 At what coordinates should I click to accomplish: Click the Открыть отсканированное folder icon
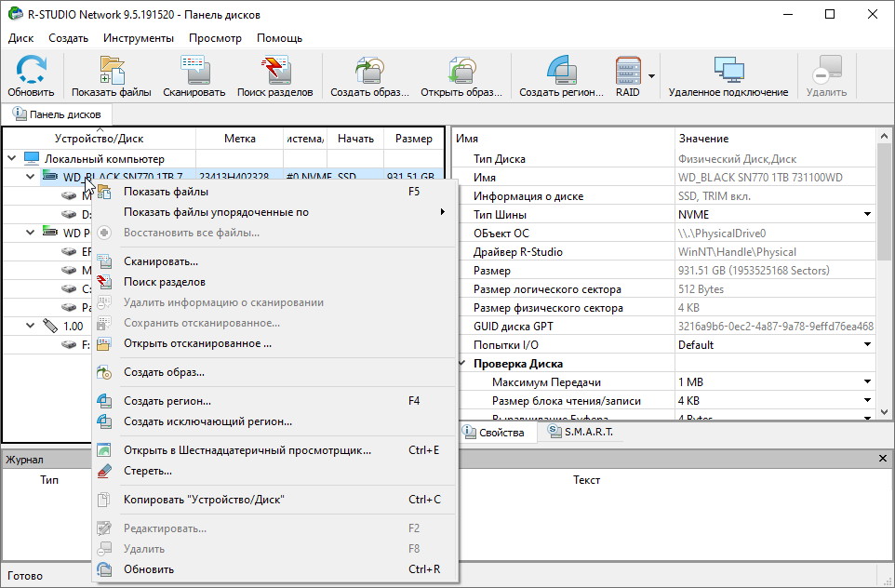coord(104,343)
